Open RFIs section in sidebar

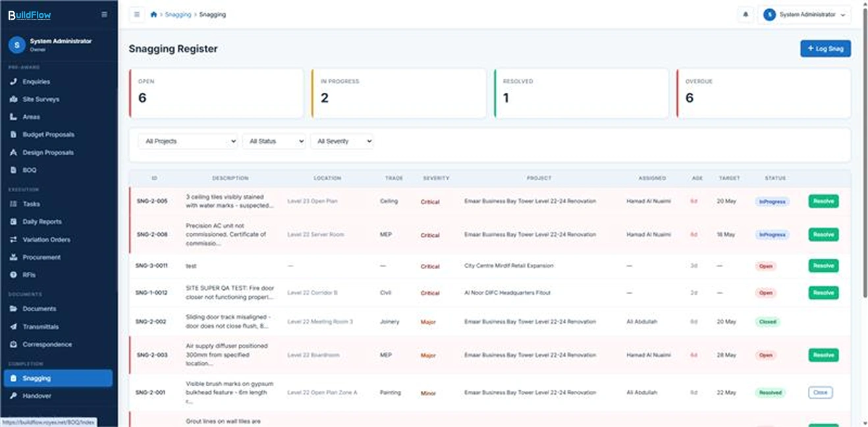pos(30,274)
